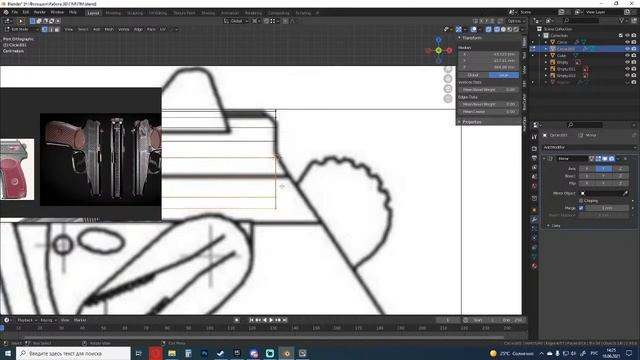
Task: Click the pan view hand gizmo button
Action: 448,79
